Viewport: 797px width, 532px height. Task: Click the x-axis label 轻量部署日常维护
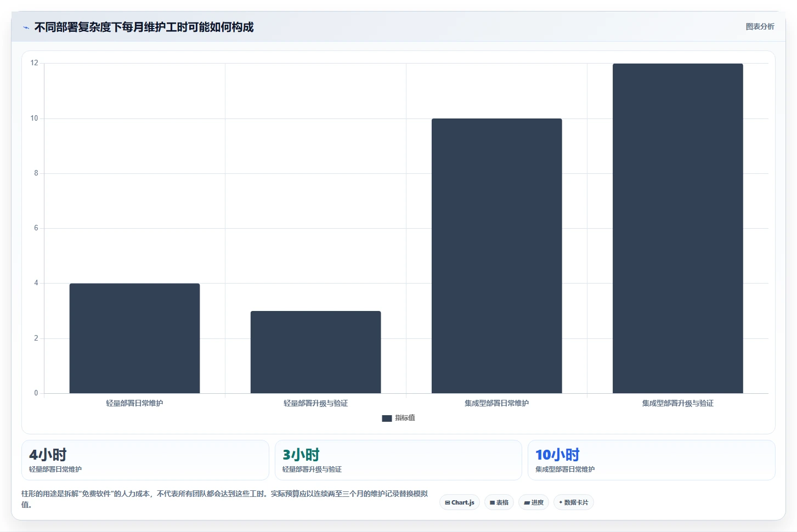[134, 403]
